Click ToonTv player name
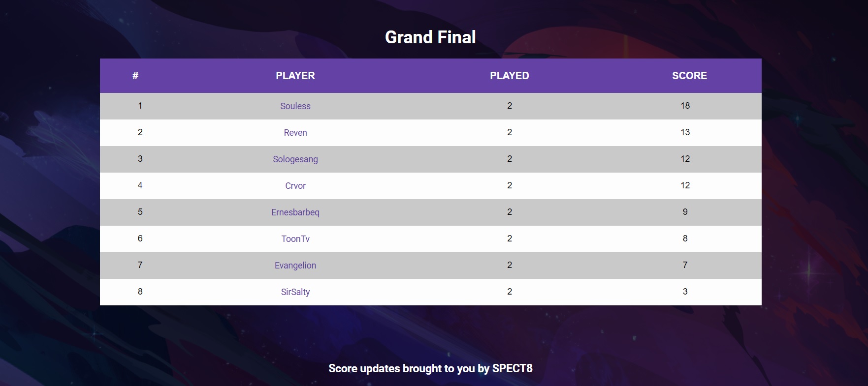The height and width of the screenshot is (386, 868). tap(295, 239)
